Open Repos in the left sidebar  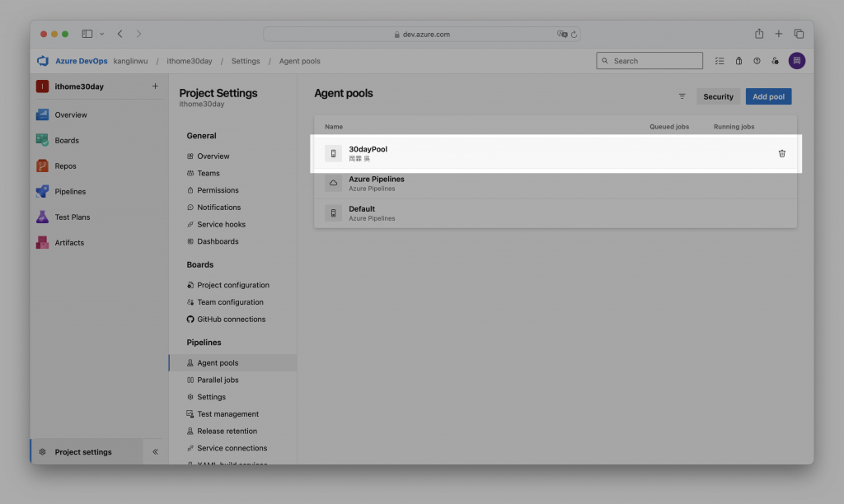click(x=65, y=166)
